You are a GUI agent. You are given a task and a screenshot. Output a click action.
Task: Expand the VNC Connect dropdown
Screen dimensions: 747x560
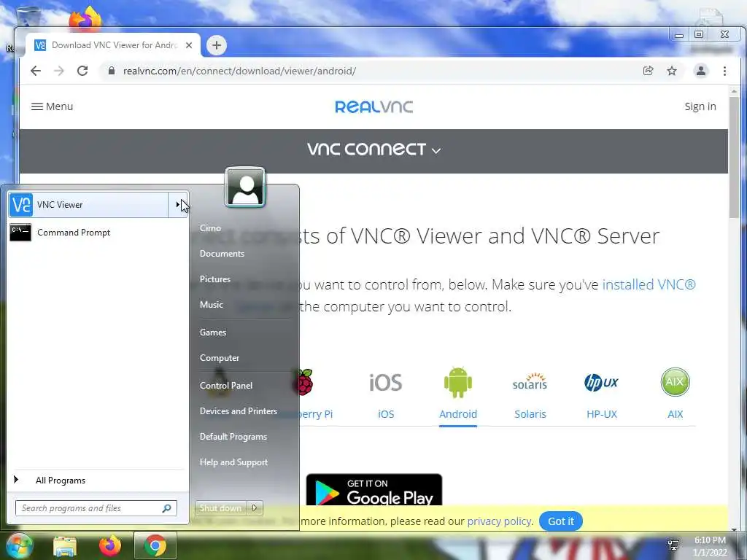374,149
